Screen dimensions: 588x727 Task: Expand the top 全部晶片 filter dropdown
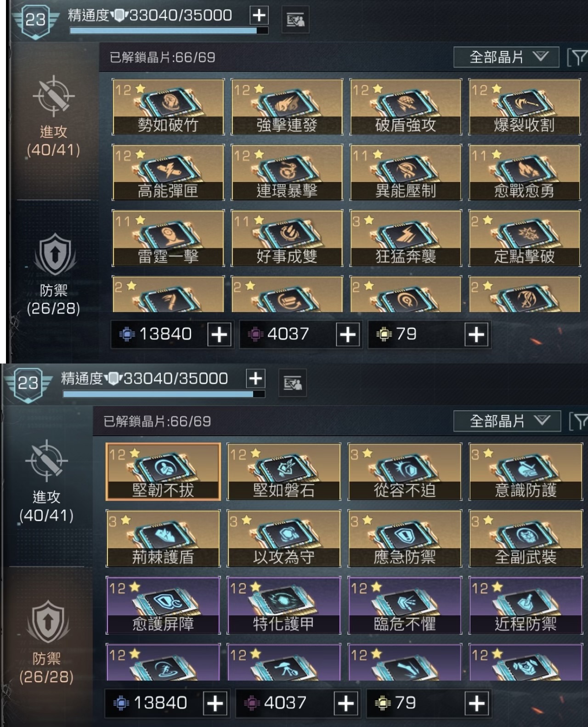click(506, 57)
